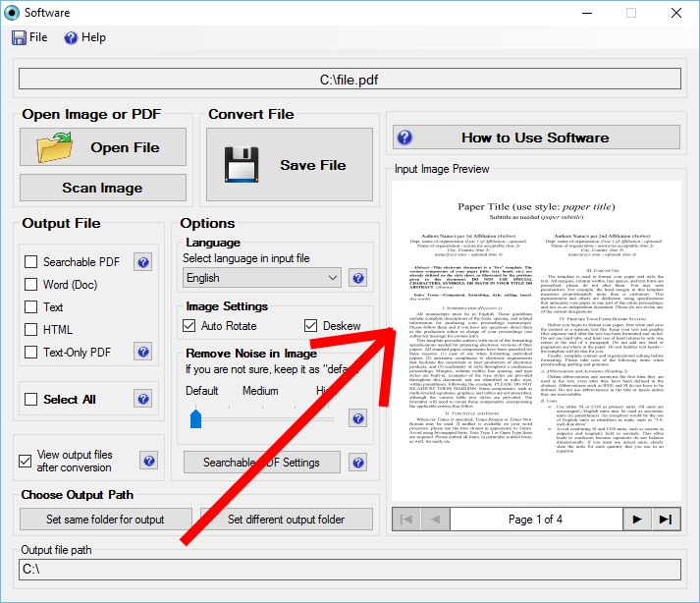This screenshot has height=603, width=700.
Task: Show help for noise removal slider
Action: [358, 418]
